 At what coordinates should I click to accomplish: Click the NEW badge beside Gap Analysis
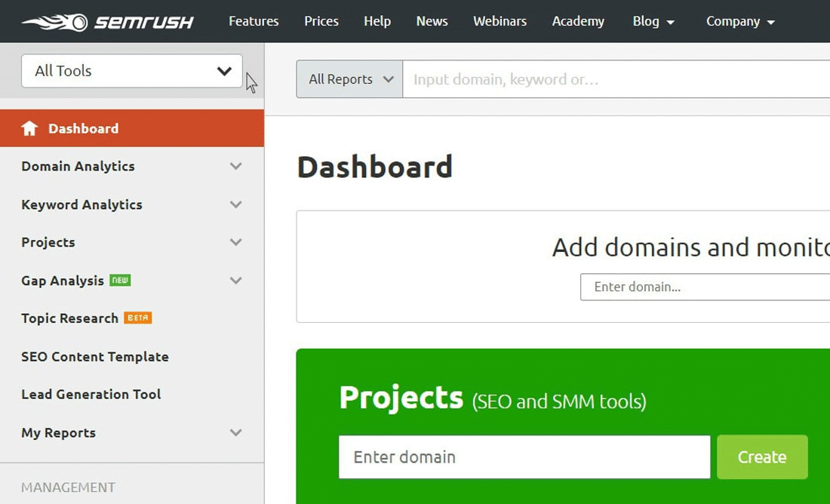click(120, 280)
